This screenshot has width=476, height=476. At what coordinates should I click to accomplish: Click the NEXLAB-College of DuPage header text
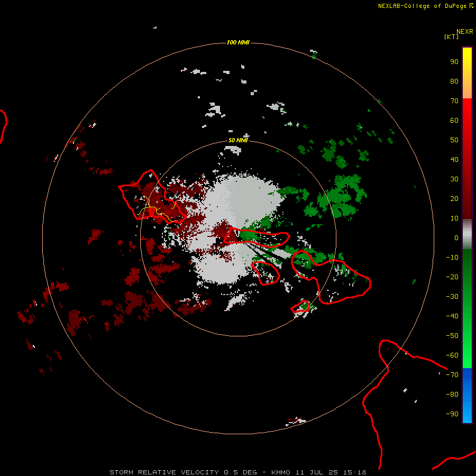(422, 6)
